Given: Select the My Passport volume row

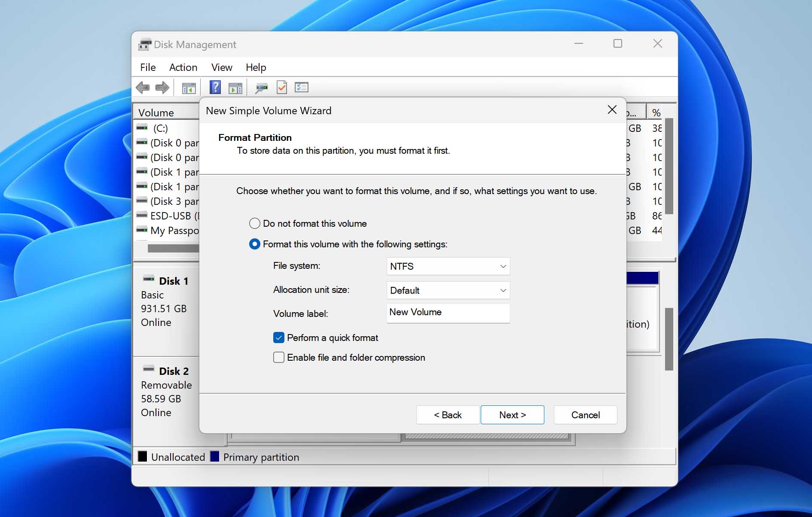Looking at the screenshot, I should coord(168,230).
